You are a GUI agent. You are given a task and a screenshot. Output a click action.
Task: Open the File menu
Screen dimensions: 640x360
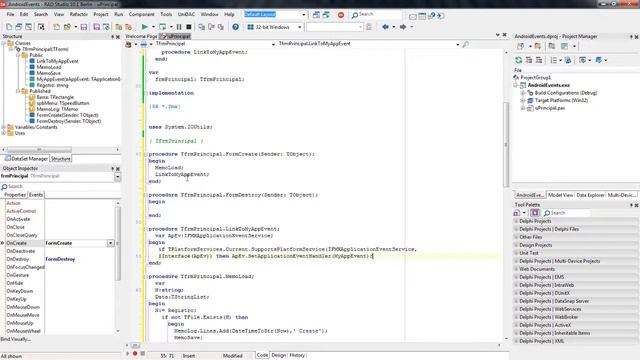[10, 14]
